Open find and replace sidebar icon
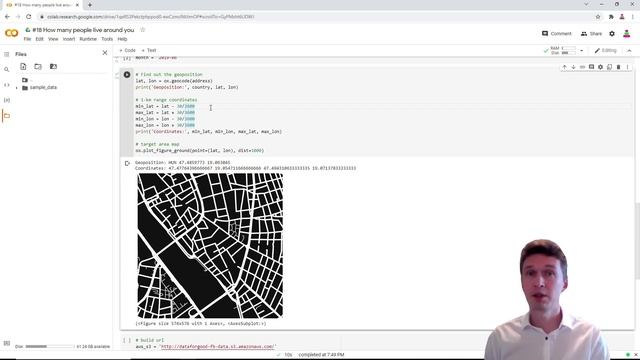Screen dimensions: 640x360 point(7,70)
